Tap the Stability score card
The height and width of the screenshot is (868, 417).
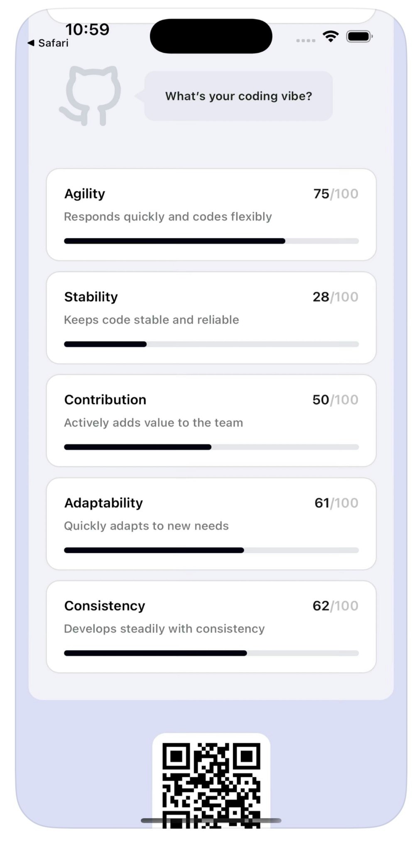point(211,317)
